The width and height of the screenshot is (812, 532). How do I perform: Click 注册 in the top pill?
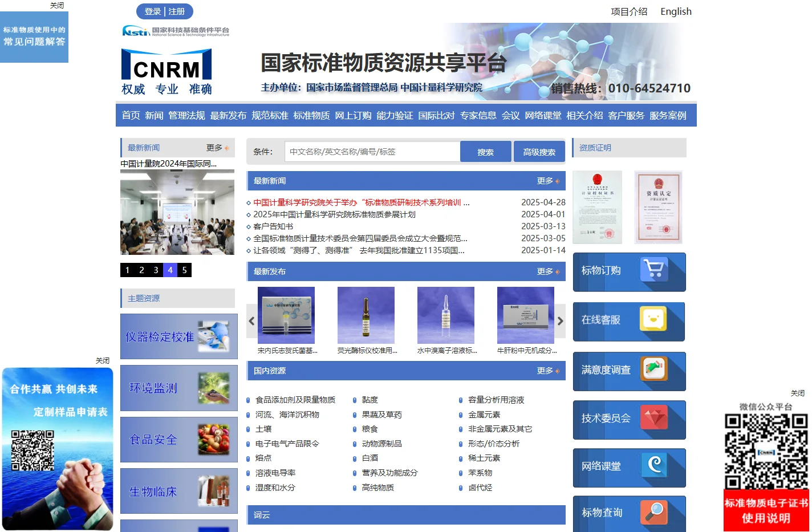tap(176, 11)
